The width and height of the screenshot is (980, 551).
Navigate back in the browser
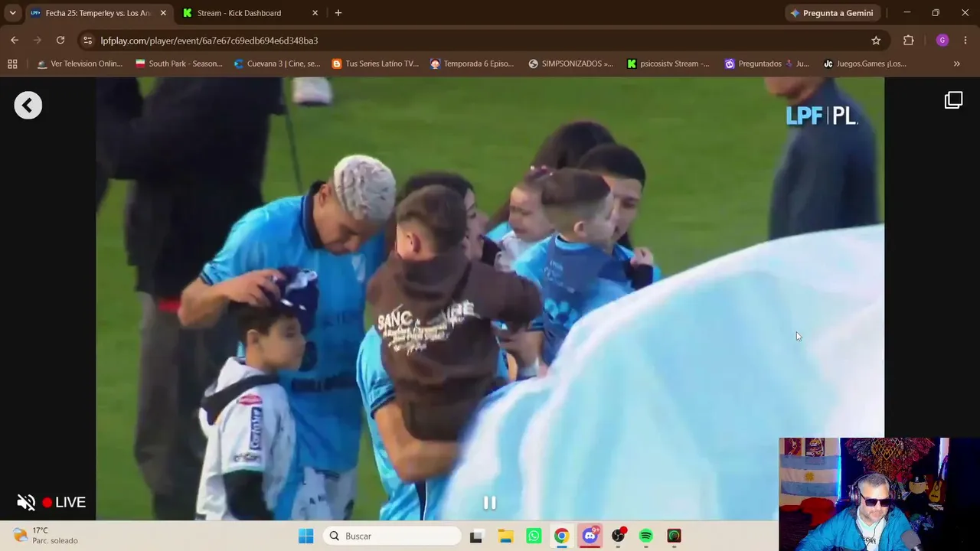tap(15, 41)
